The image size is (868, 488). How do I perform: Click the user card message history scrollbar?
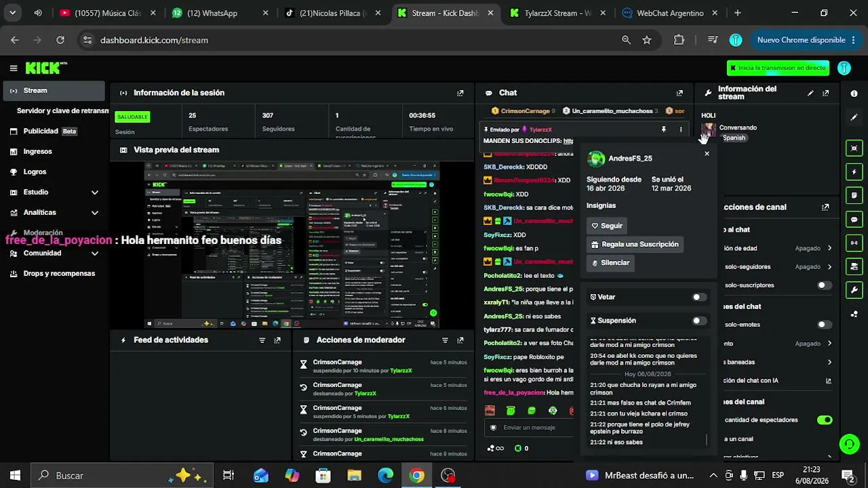click(707, 440)
